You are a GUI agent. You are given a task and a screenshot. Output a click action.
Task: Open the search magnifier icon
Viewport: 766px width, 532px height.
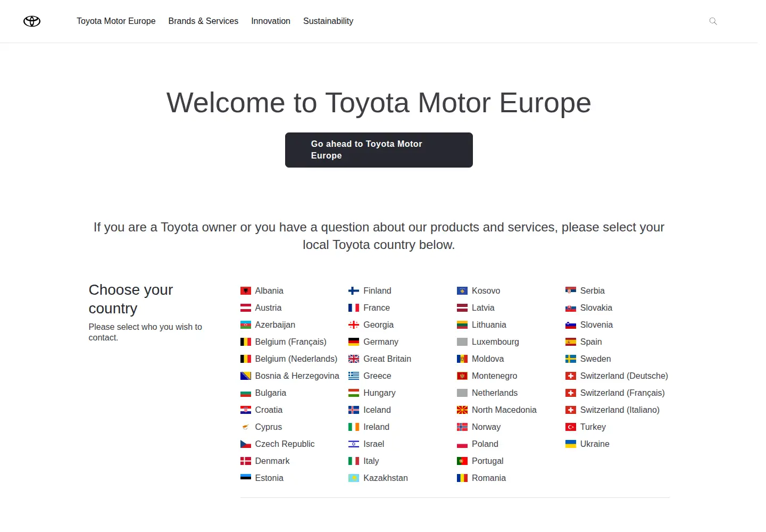713,21
